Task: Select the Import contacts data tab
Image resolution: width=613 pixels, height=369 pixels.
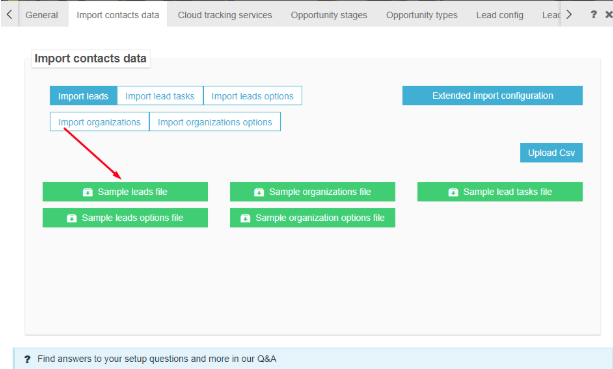Action: pyautogui.click(x=118, y=15)
